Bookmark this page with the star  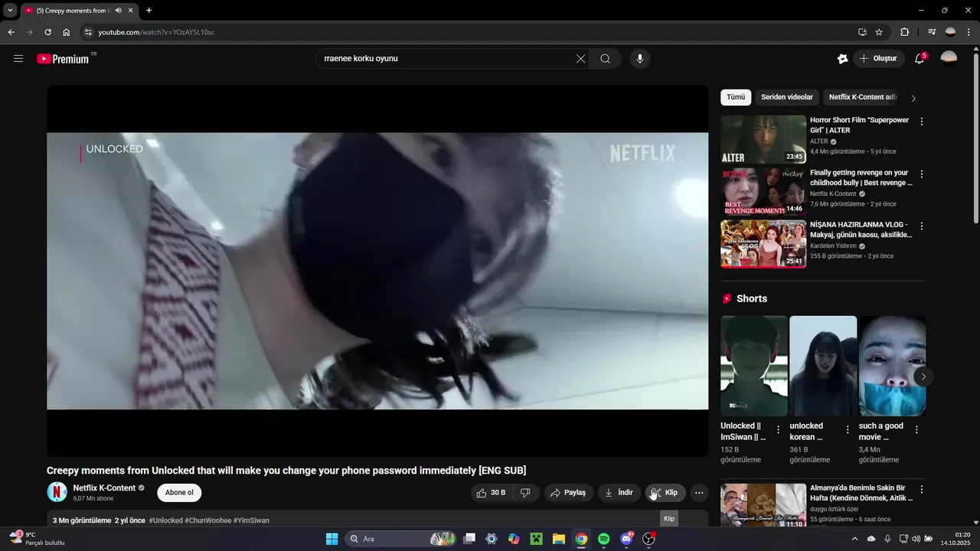click(x=879, y=32)
